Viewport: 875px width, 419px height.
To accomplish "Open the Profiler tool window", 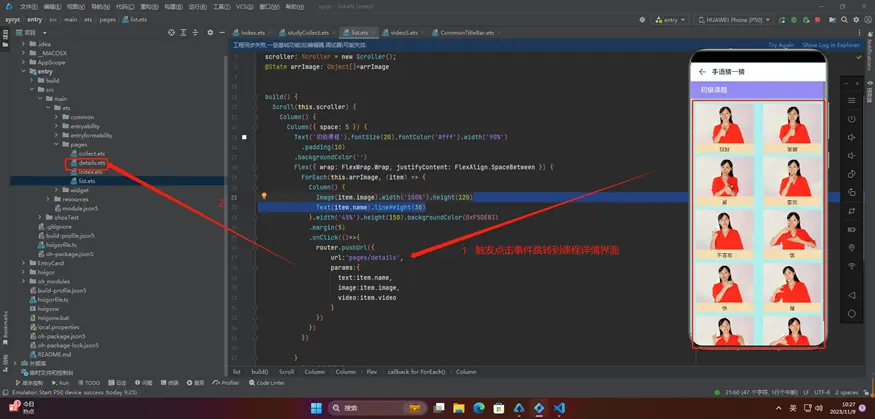I will pos(226,383).
